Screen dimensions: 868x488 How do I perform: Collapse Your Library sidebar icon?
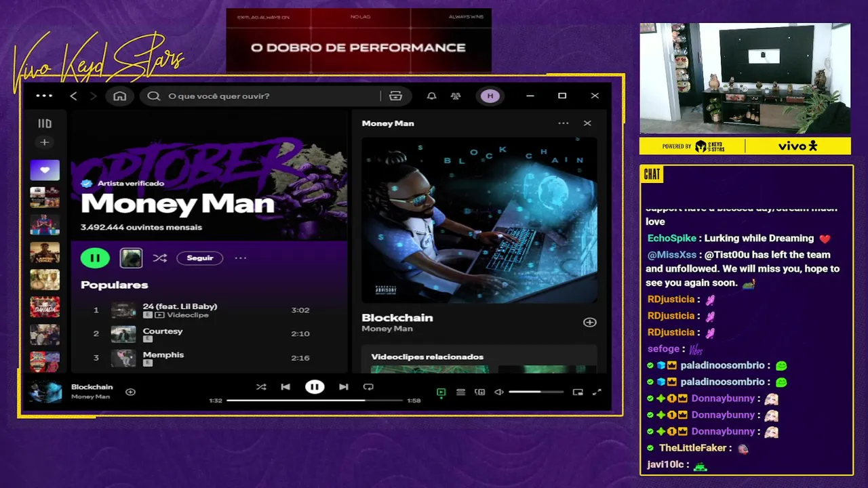pos(45,123)
